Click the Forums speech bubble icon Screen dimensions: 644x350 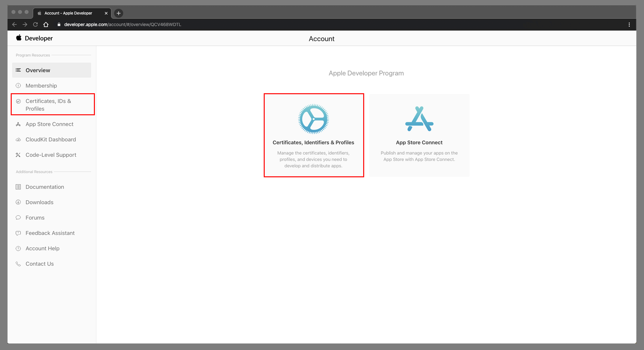point(18,218)
